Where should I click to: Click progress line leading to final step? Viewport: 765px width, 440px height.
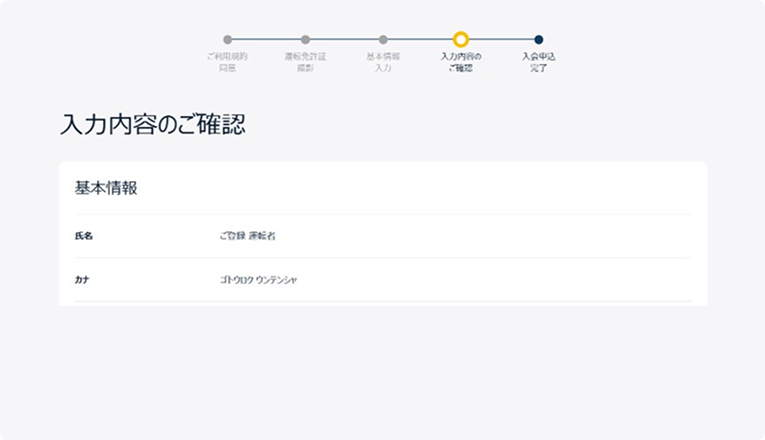(502, 40)
